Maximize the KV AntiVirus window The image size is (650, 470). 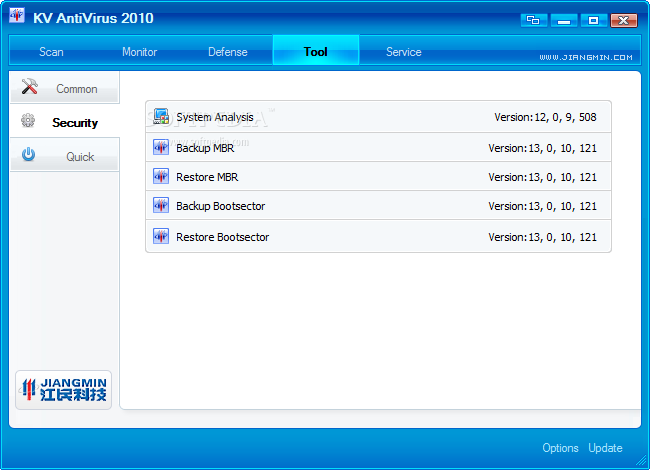tap(594, 20)
